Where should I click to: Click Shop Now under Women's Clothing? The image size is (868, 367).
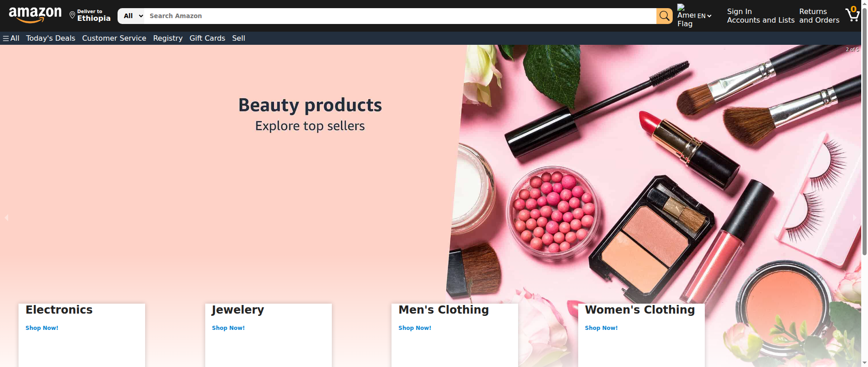601,328
